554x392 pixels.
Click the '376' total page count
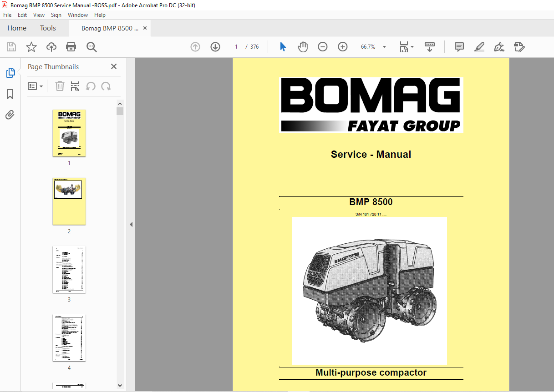click(254, 47)
